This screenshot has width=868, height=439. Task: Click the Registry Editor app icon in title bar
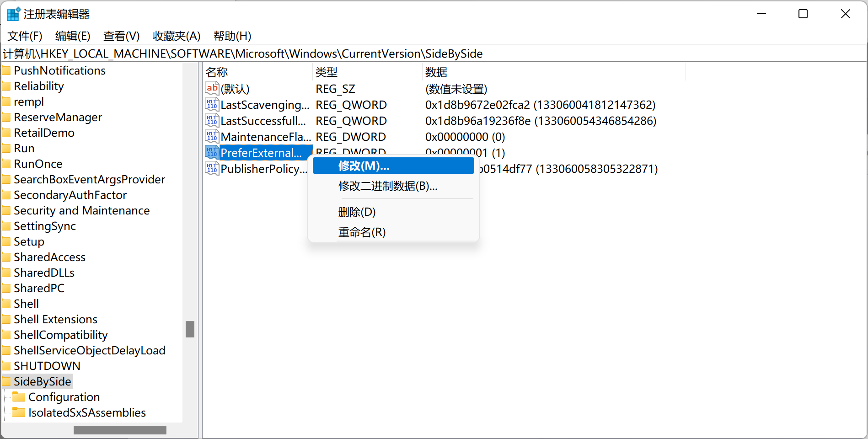tap(13, 14)
